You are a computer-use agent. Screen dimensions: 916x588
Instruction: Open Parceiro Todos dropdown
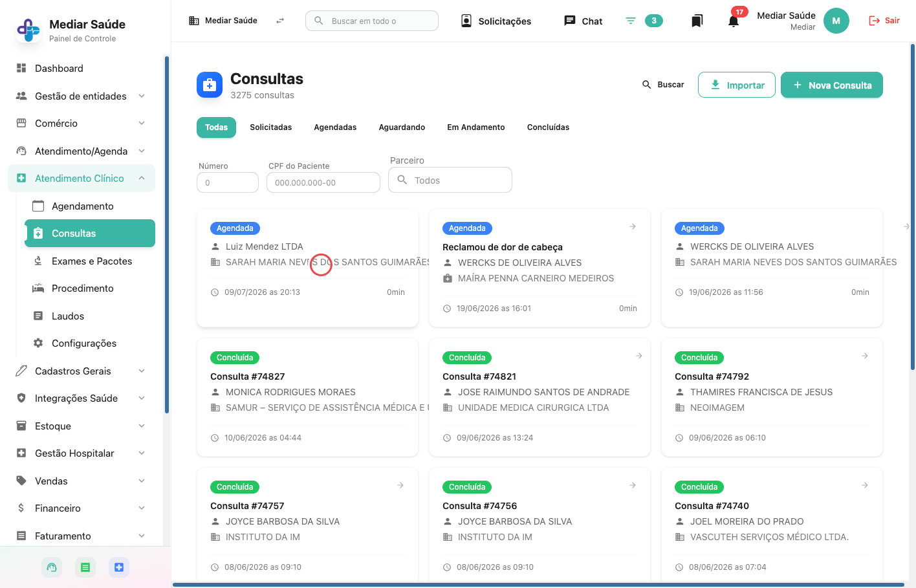pyautogui.click(x=450, y=180)
